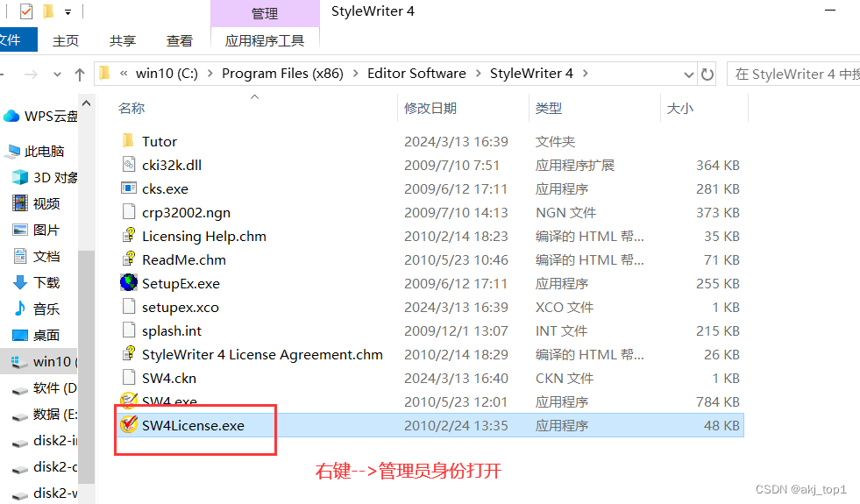The image size is (860, 504).
Task: Click the SW4.ckn modified date cell
Action: point(457,378)
